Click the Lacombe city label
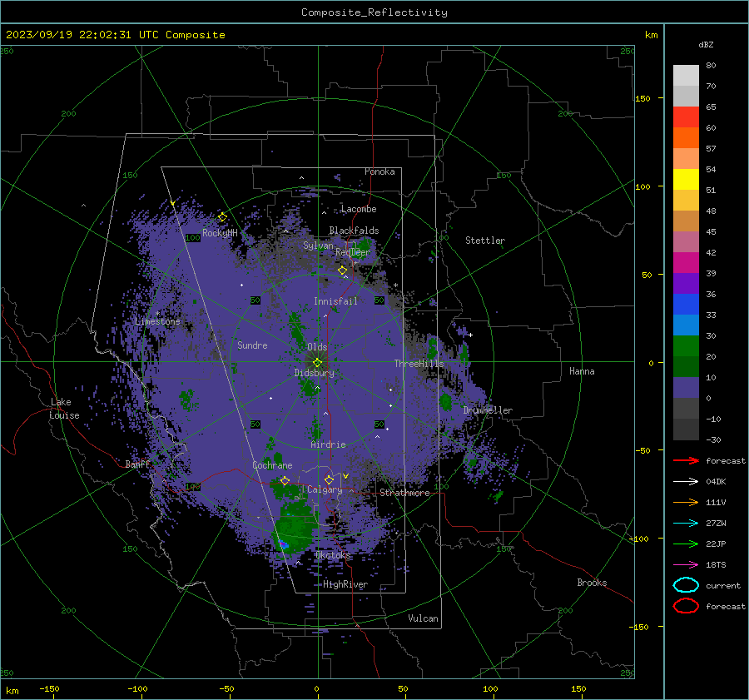 click(x=359, y=209)
